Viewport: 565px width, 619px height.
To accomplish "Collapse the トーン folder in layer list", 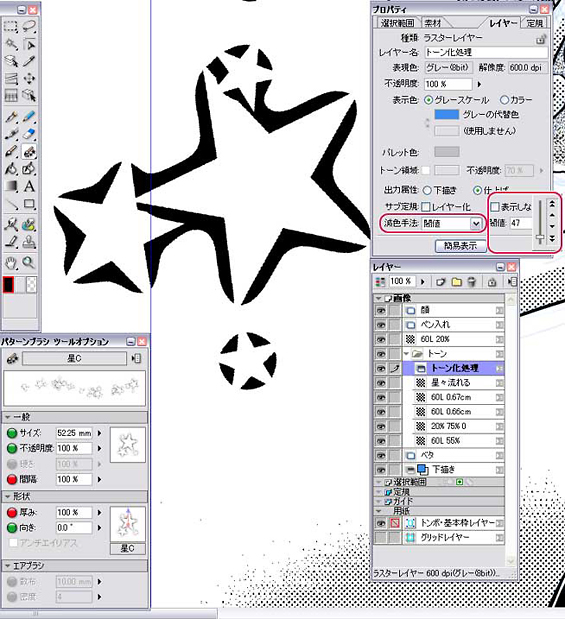I will pyautogui.click(x=406, y=354).
